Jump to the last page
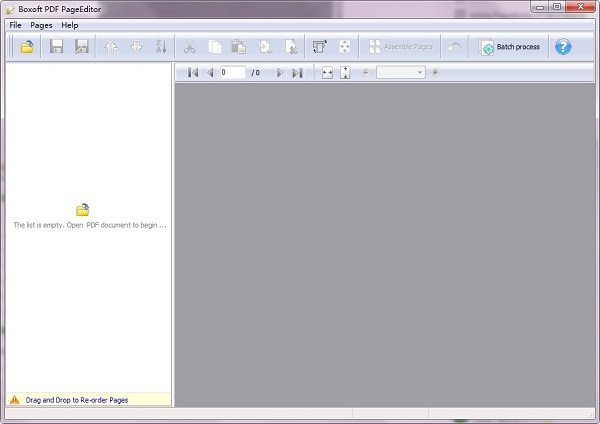The height and width of the screenshot is (424, 600). 297,73
